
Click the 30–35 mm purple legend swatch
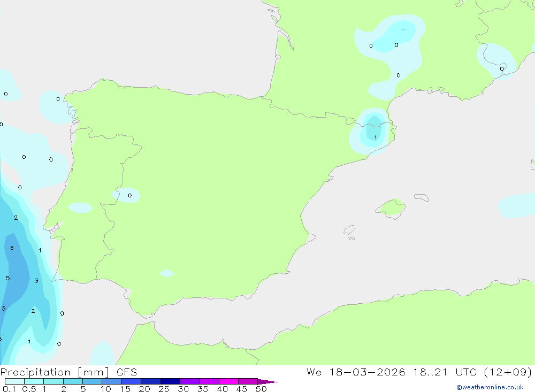tap(190, 381)
